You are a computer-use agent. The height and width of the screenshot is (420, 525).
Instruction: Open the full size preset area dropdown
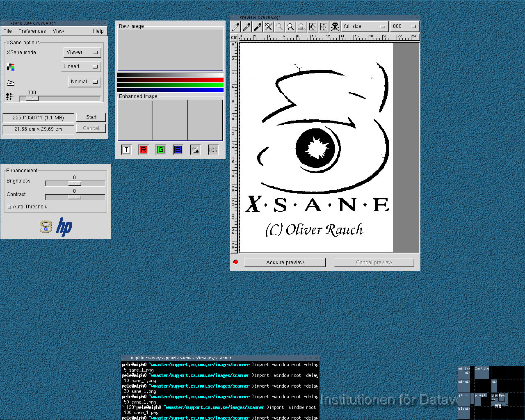click(365, 26)
